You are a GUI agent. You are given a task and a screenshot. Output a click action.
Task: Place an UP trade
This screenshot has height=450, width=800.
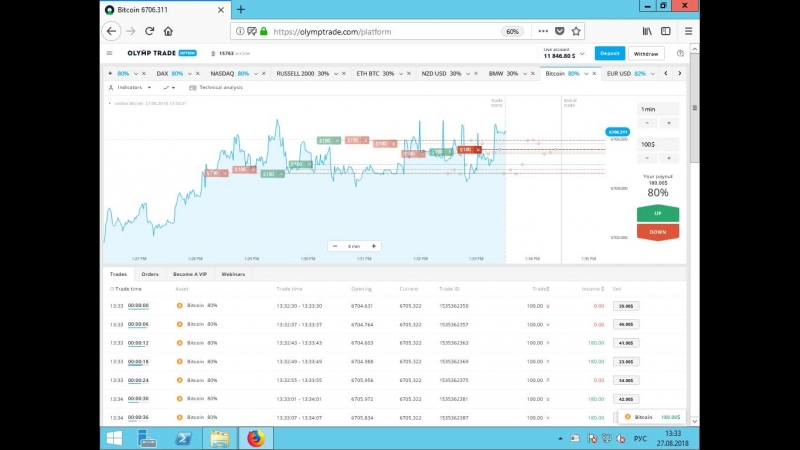click(658, 213)
